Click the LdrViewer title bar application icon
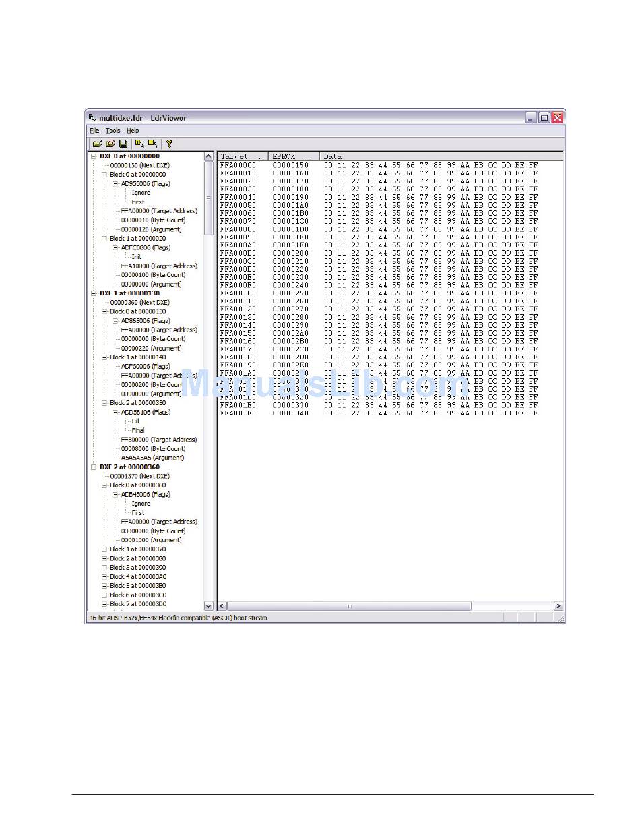 pyautogui.click(x=93, y=117)
